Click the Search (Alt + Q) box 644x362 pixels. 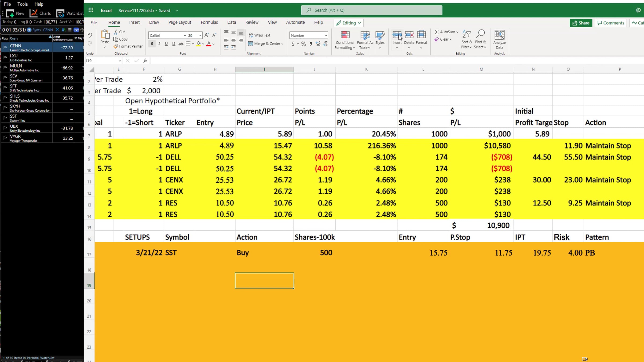(372, 10)
